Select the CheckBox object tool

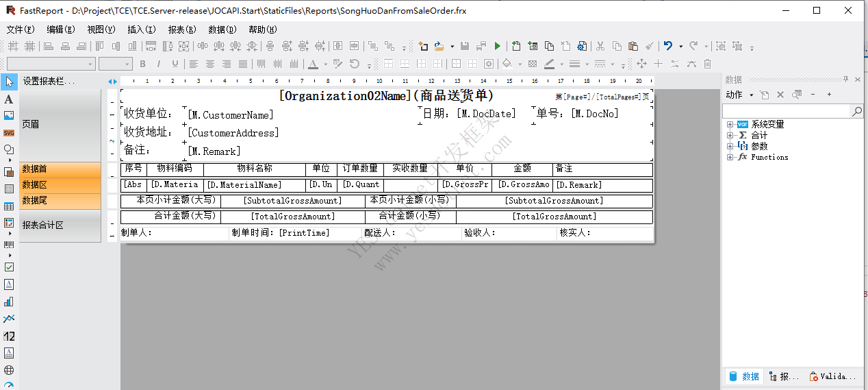[9, 267]
